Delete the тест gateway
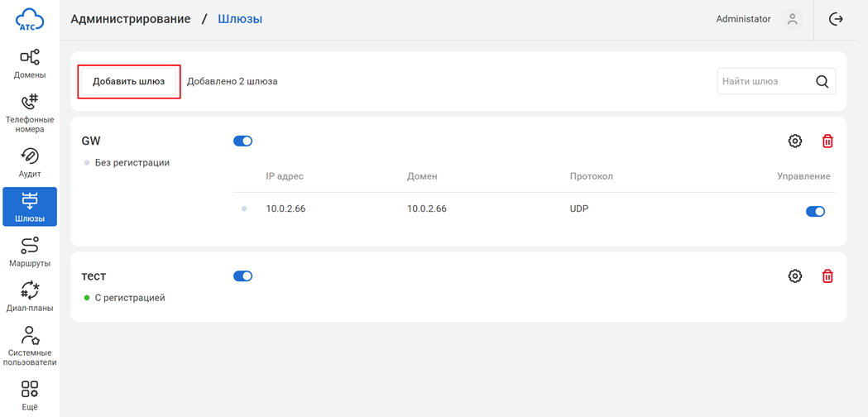This screenshot has height=417, width=868. pos(827,276)
